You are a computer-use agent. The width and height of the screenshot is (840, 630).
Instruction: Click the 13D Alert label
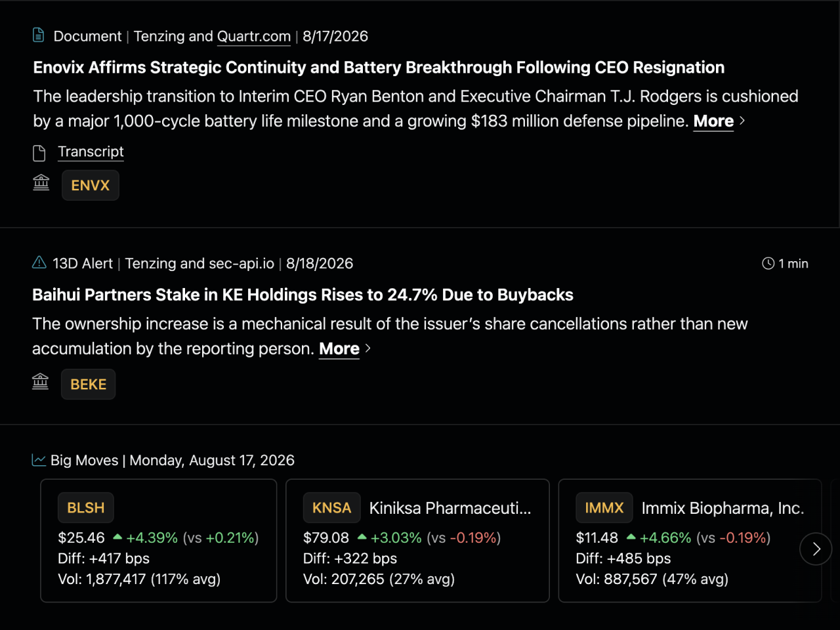83,264
